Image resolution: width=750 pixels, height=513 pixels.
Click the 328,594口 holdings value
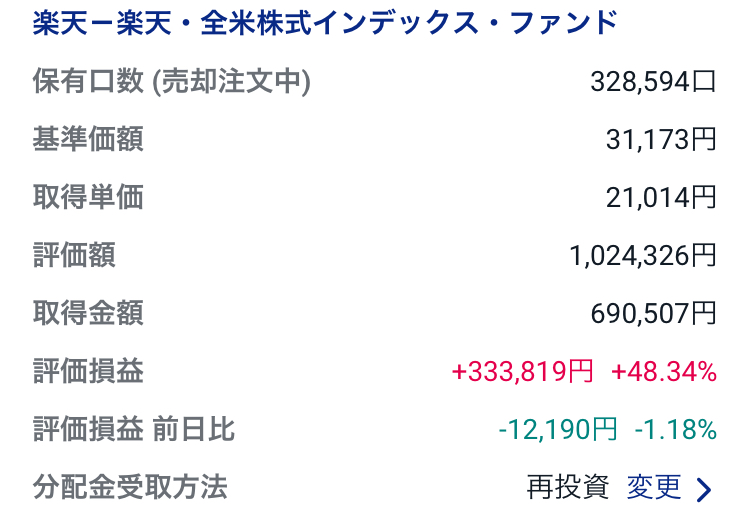click(653, 82)
